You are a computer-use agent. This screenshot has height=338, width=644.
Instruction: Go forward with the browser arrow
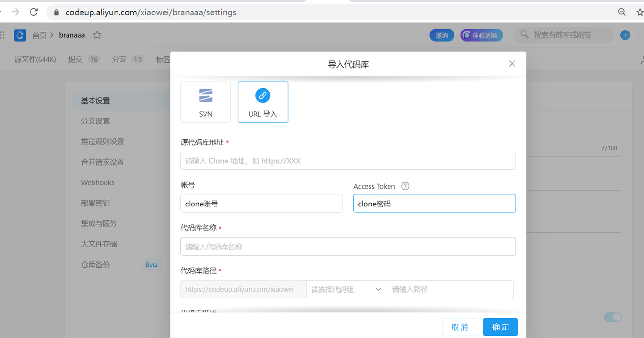tap(16, 12)
